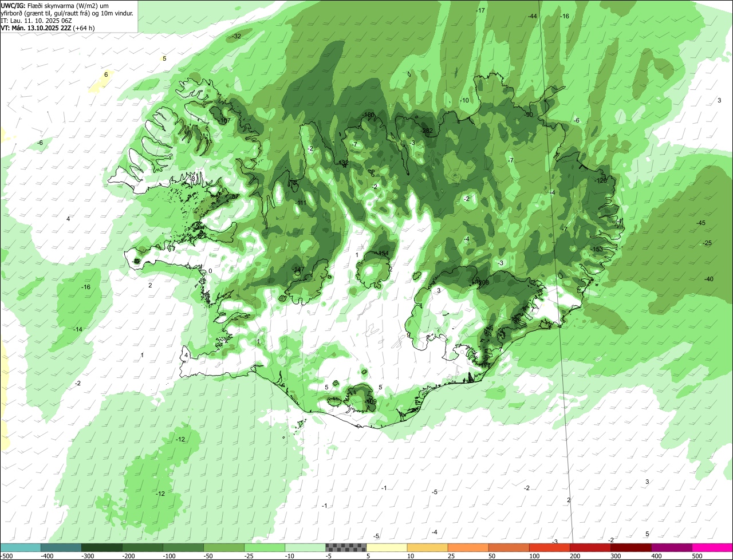Image resolution: width=733 pixels, height=560 pixels.
Task: Click the -147 flux value on the map
Action: point(298,270)
